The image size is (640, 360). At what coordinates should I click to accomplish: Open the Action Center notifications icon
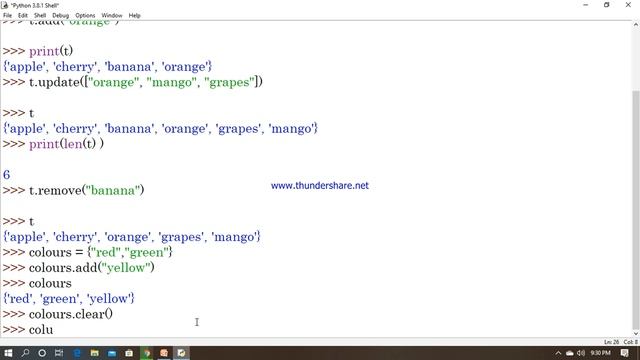[x=624, y=353]
